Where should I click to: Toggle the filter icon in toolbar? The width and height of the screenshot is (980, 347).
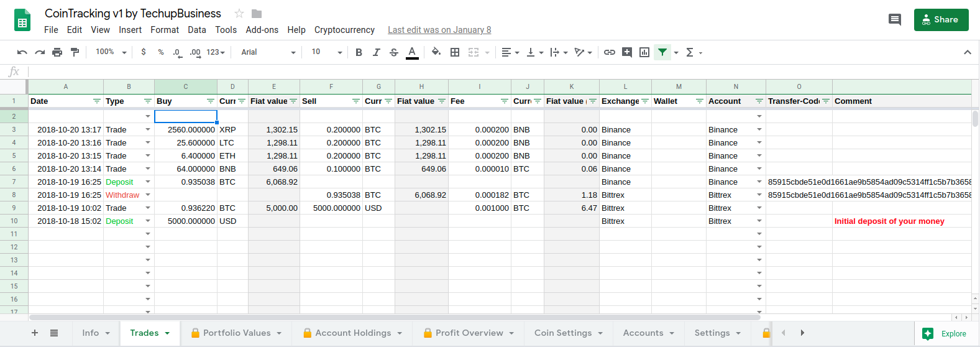(662, 52)
